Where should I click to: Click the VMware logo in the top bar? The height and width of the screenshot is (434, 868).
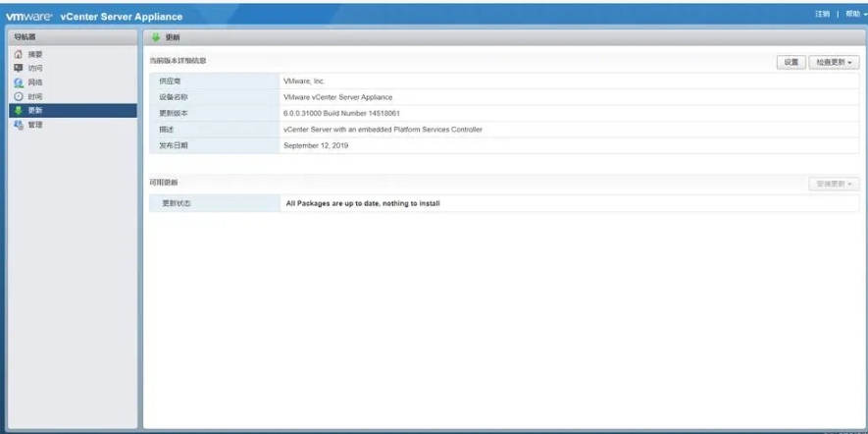point(28,17)
